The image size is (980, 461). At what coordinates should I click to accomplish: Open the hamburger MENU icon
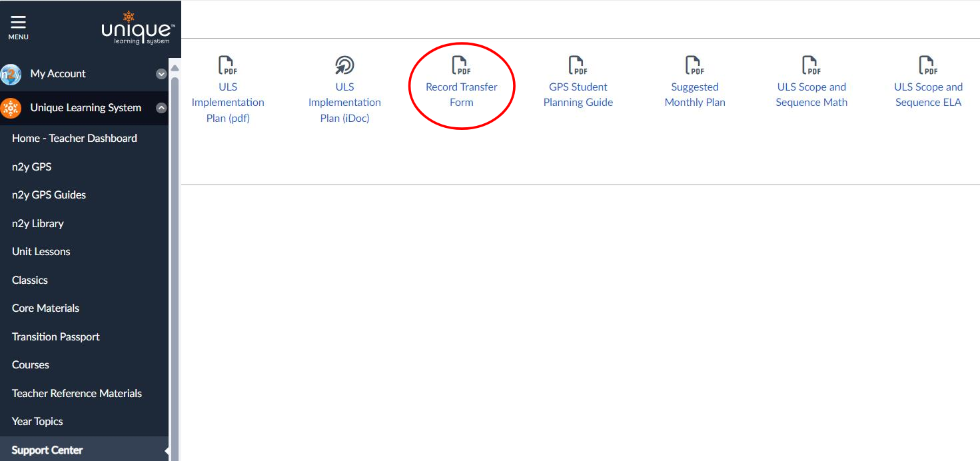(x=18, y=27)
